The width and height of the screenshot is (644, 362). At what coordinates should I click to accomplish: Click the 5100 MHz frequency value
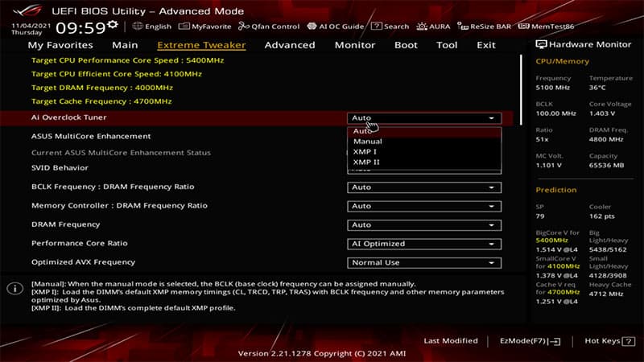[552, 88]
